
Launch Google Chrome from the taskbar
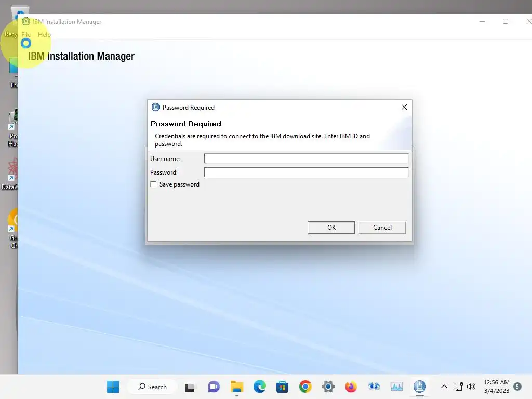coord(305,387)
